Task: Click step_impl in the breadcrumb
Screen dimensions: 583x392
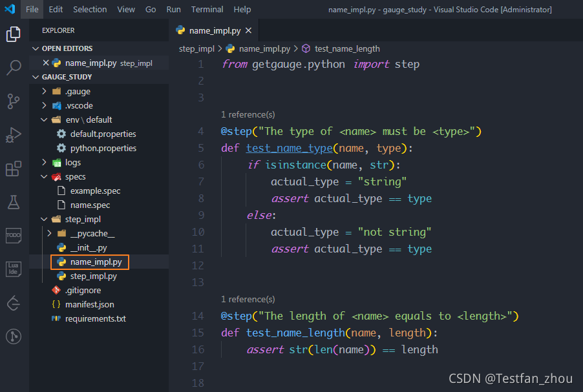Action: [x=196, y=48]
